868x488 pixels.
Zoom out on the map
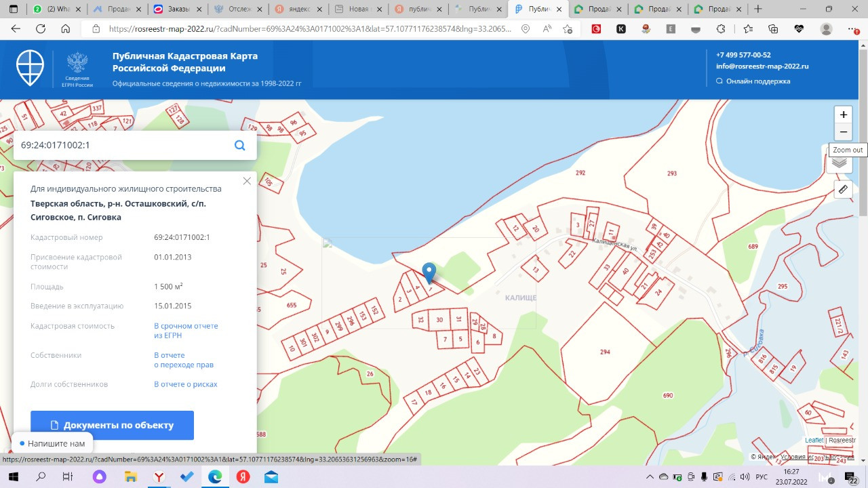click(x=843, y=131)
